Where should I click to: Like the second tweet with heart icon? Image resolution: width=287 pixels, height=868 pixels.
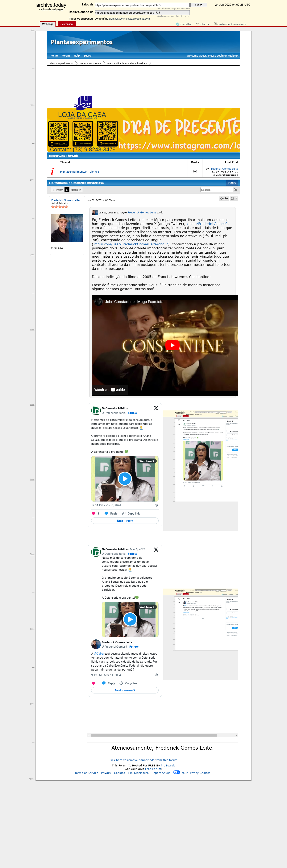point(93,683)
